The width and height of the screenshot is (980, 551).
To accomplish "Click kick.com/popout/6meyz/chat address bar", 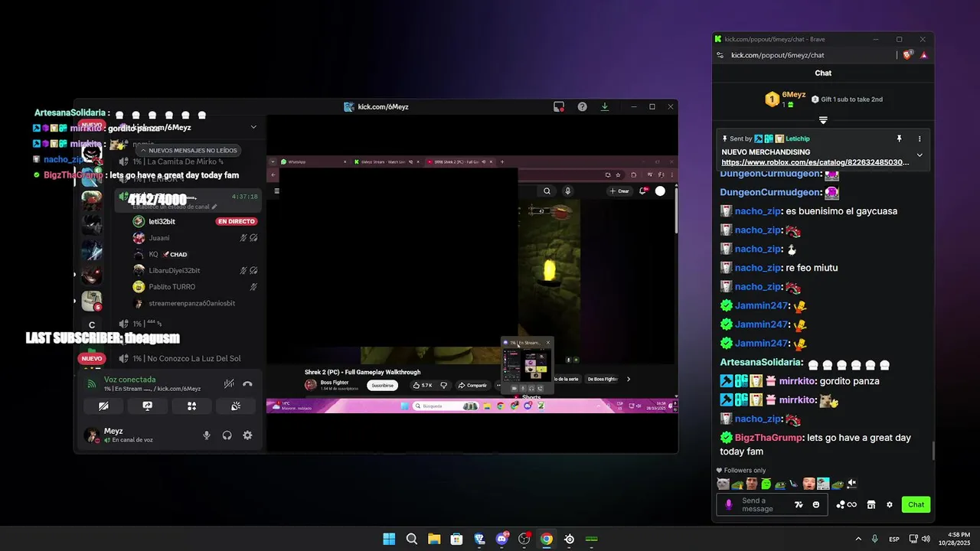I will (778, 55).
